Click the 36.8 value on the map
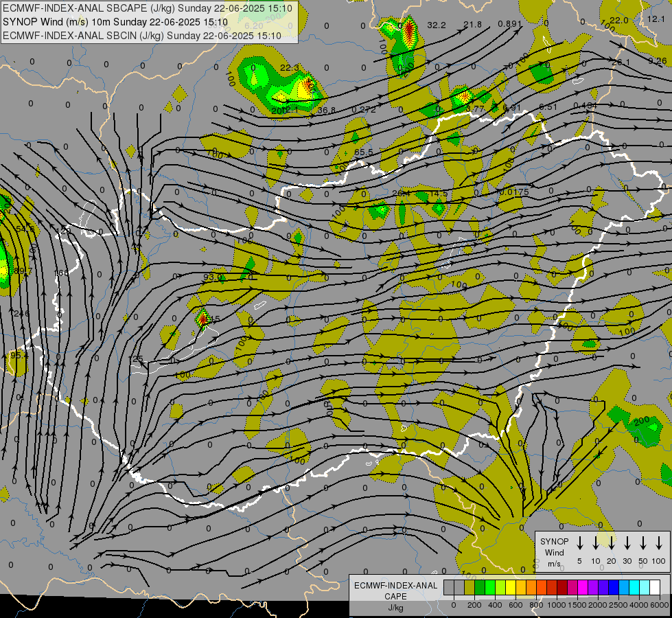Viewport: 672px width, 618px height. click(x=326, y=111)
